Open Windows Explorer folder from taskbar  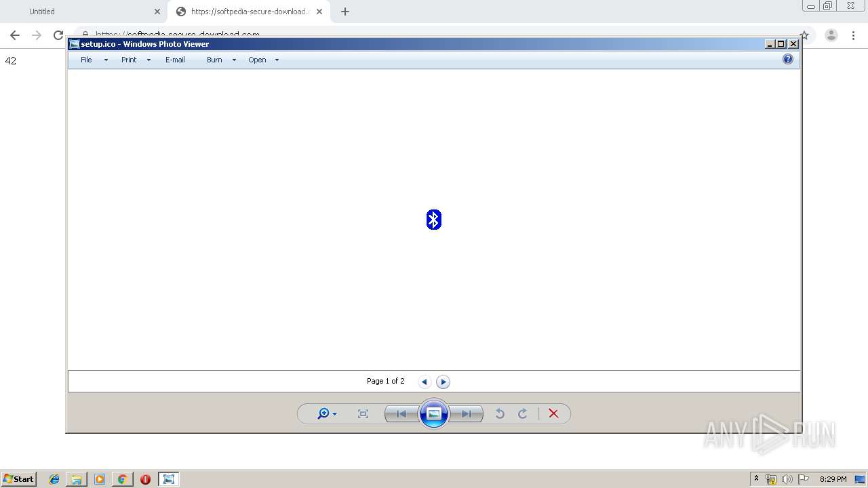click(x=77, y=479)
